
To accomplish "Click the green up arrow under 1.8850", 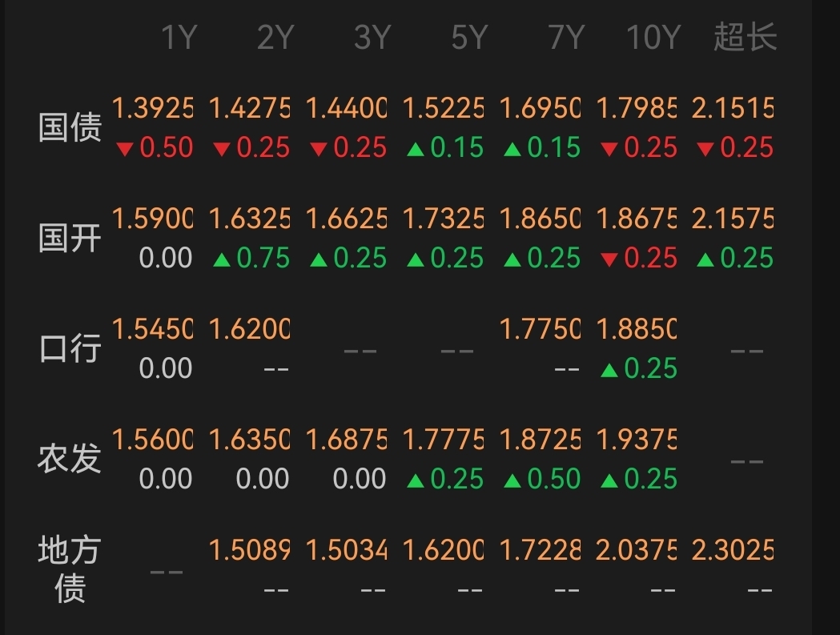I will [609, 369].
